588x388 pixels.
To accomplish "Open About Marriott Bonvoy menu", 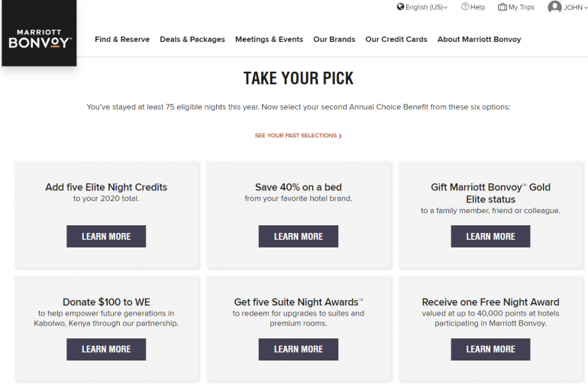I will pyautogui.click(x=479, y=40).
